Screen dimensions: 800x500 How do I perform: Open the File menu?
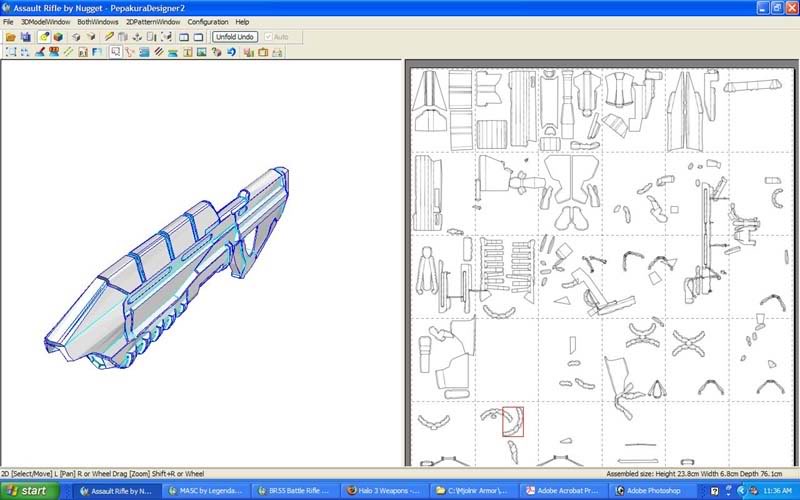(8, 22)
